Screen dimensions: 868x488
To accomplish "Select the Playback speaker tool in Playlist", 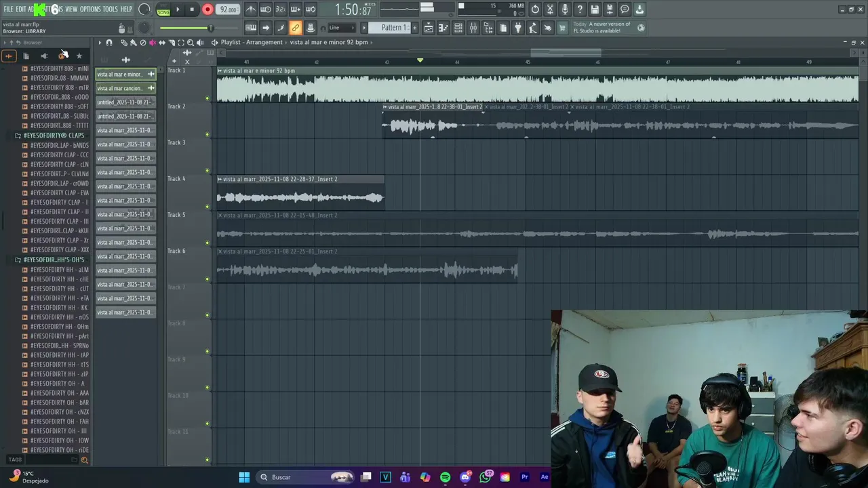I will pos(200,43).
